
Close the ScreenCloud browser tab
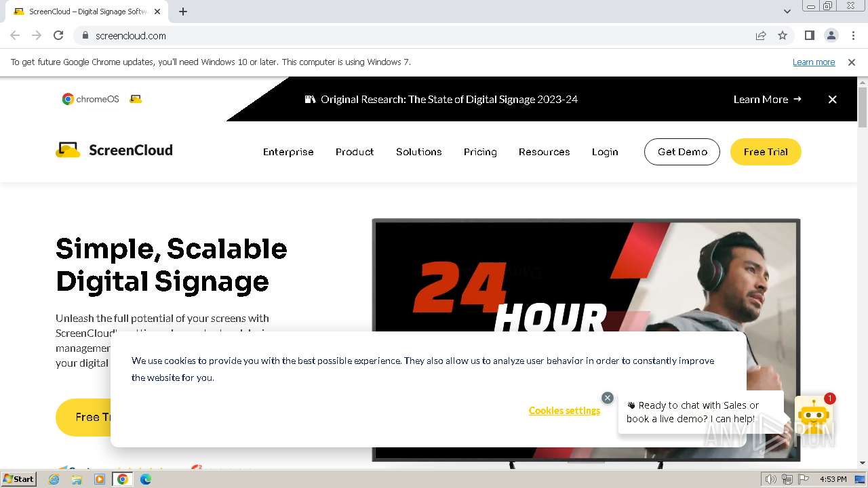point(157,12)
